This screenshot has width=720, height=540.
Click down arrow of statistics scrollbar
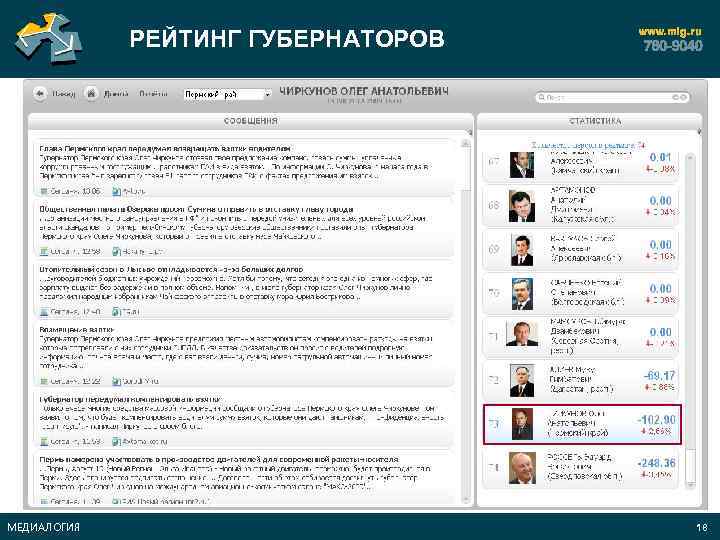coord(690,484)
